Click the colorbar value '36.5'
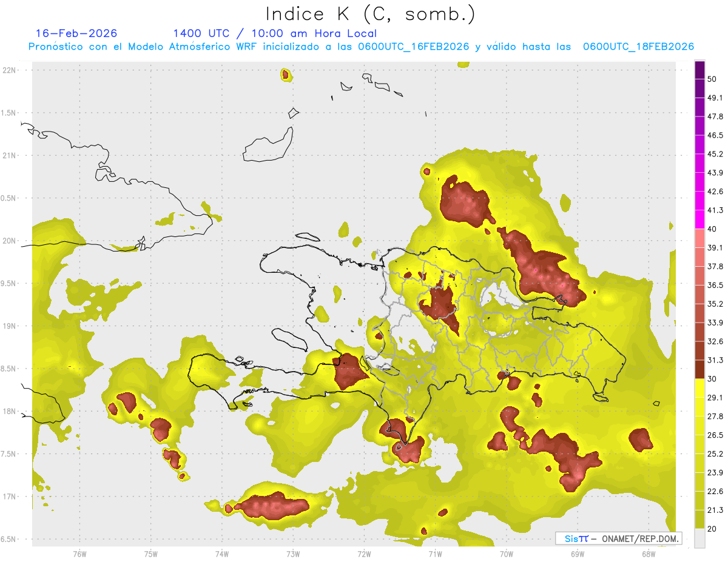 point(715,285)
